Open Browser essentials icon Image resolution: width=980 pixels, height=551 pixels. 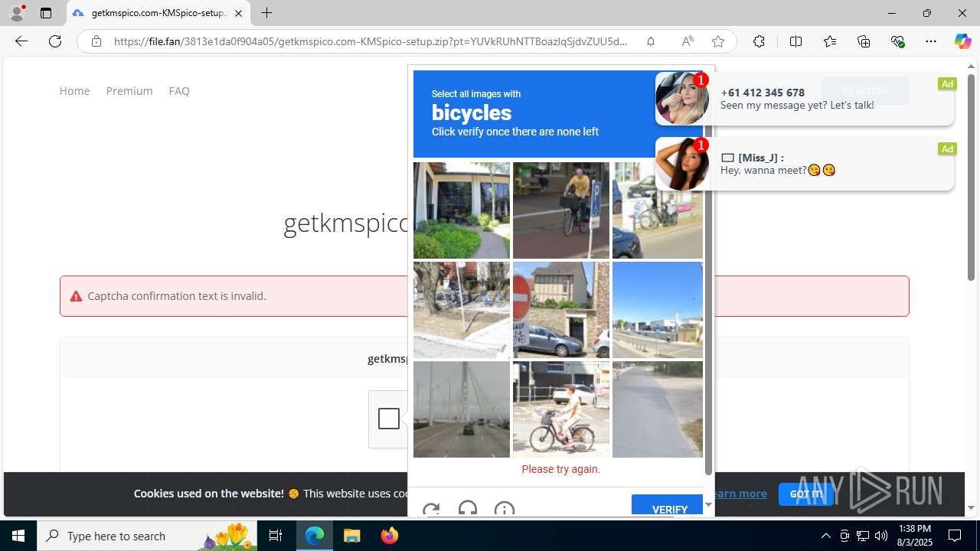point(897,41)
